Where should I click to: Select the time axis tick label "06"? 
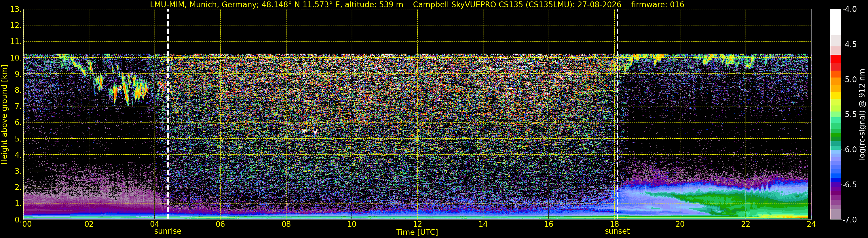[220, 224]
